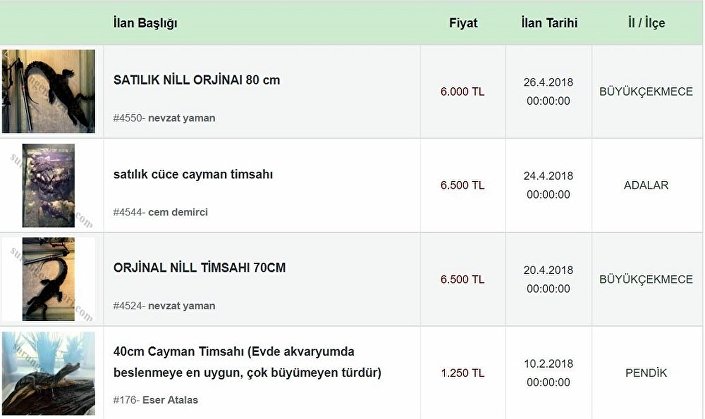Open the Nile monitor 80 cm listing thumbnail
The image size is (705, 419).
point(49,91)
